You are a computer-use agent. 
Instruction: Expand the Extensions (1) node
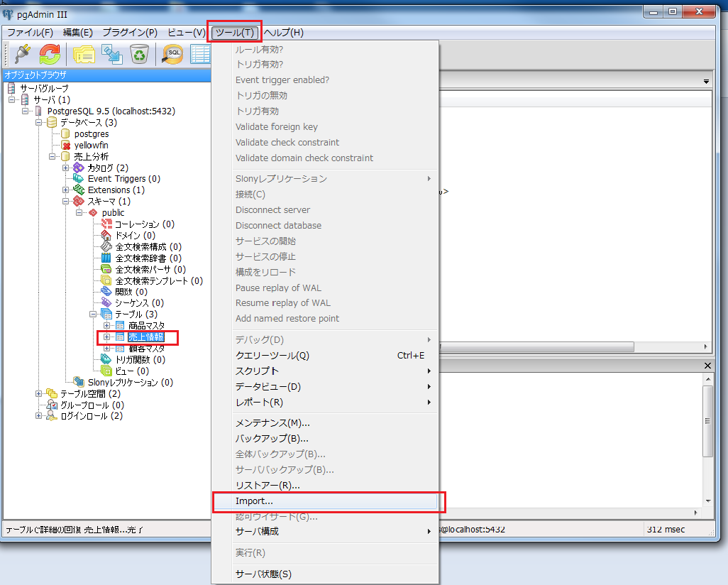tap(65, 190)
